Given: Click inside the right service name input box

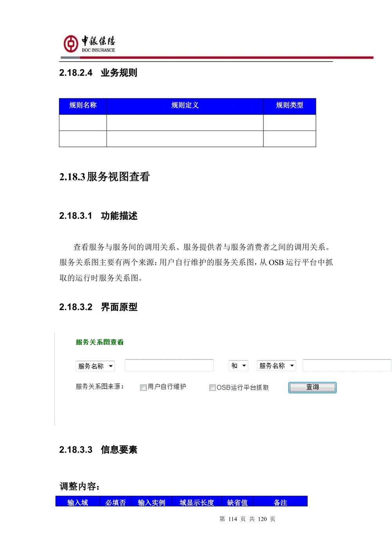Looking at the screenshot, I should 347,365.
